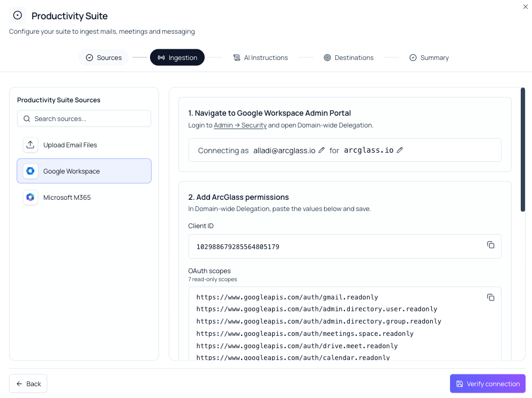
Task: Click the Client ID number 102988679285564805179
Action: (x=238, y=246)
